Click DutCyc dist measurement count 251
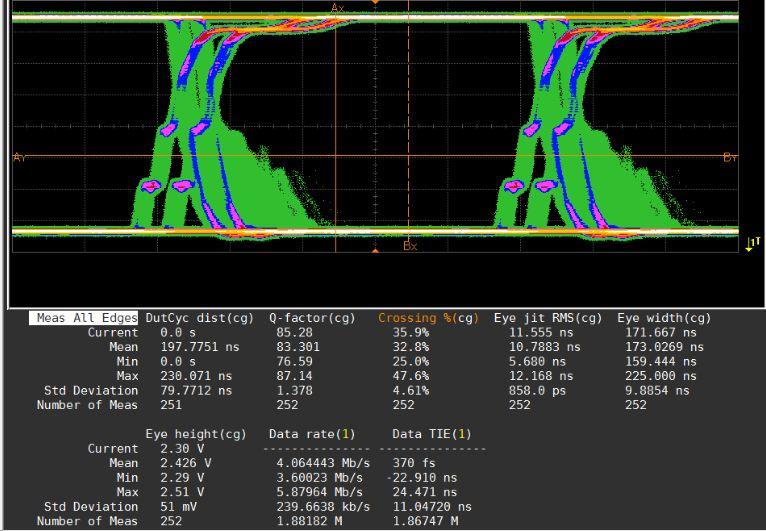 point(171,405)
